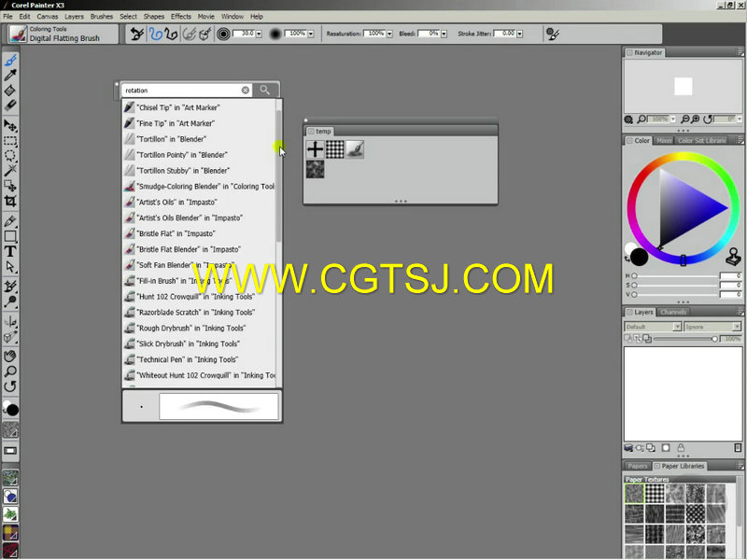This screenshot has width=747, height=560.
Task: Select the Paint Bucket tool
Action: 10,90
